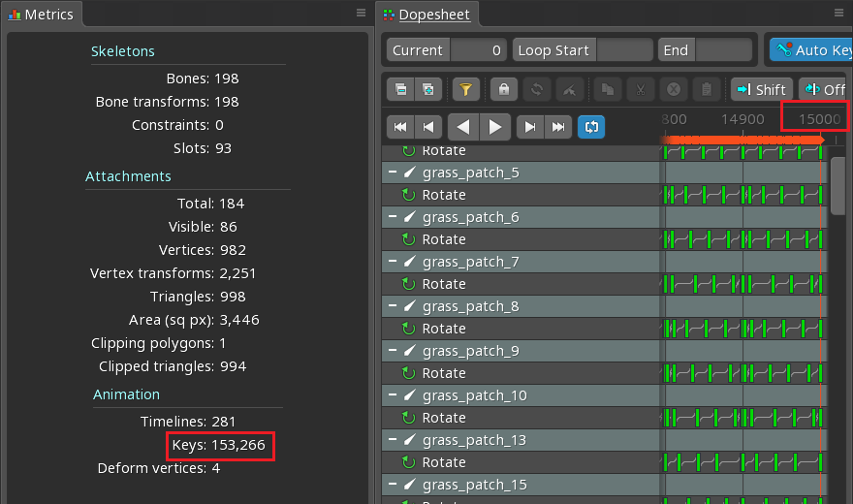Switch to the Metrics tab
853x504 pixels.
click(x=42, y=15)
